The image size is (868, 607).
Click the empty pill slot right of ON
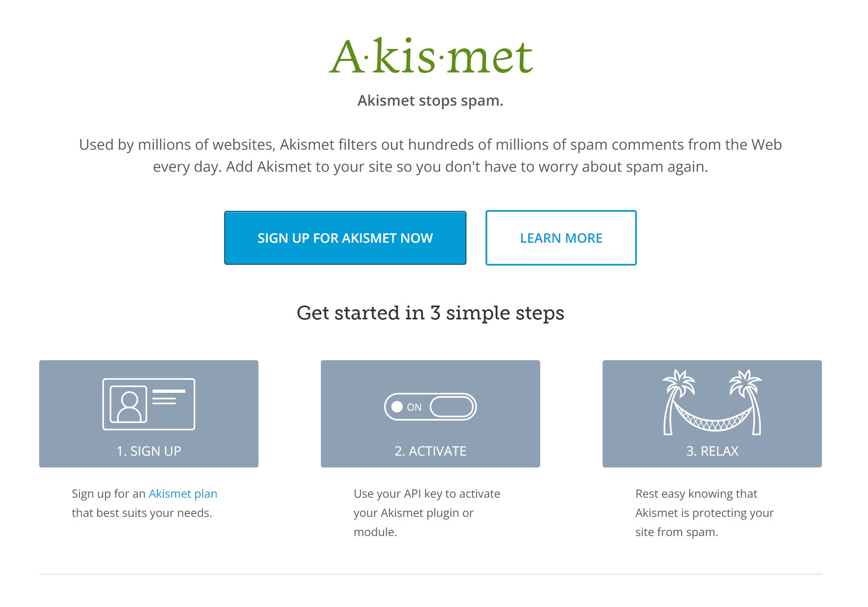[452, 407]
